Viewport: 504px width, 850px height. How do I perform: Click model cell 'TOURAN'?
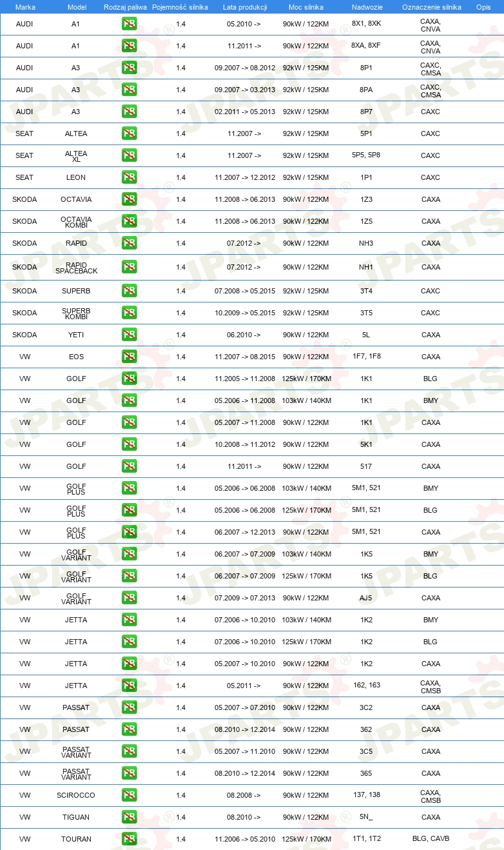pyautogui.click(x=76, y=839)
